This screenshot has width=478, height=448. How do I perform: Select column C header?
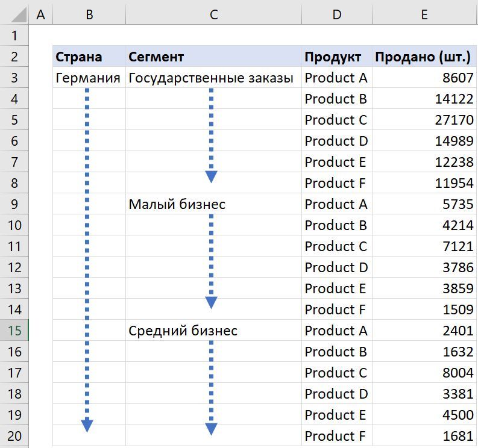coord(214,14)
